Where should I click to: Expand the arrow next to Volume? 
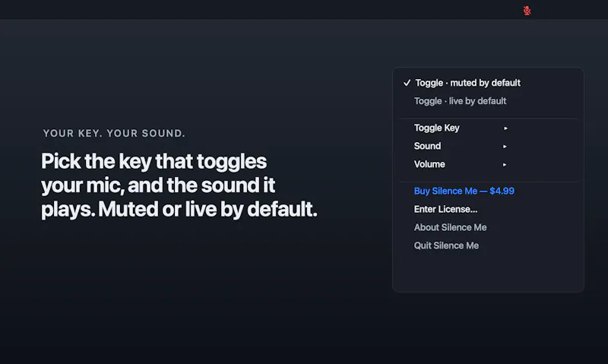[505, 165]
